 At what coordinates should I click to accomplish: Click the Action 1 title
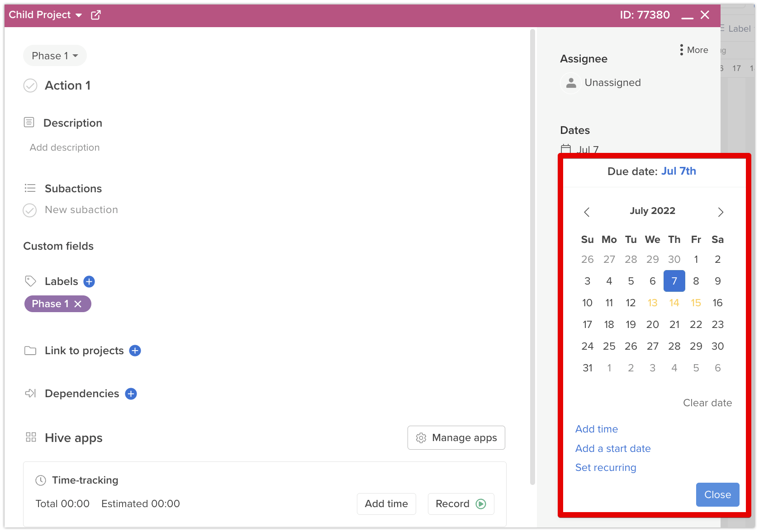(68, 85)
